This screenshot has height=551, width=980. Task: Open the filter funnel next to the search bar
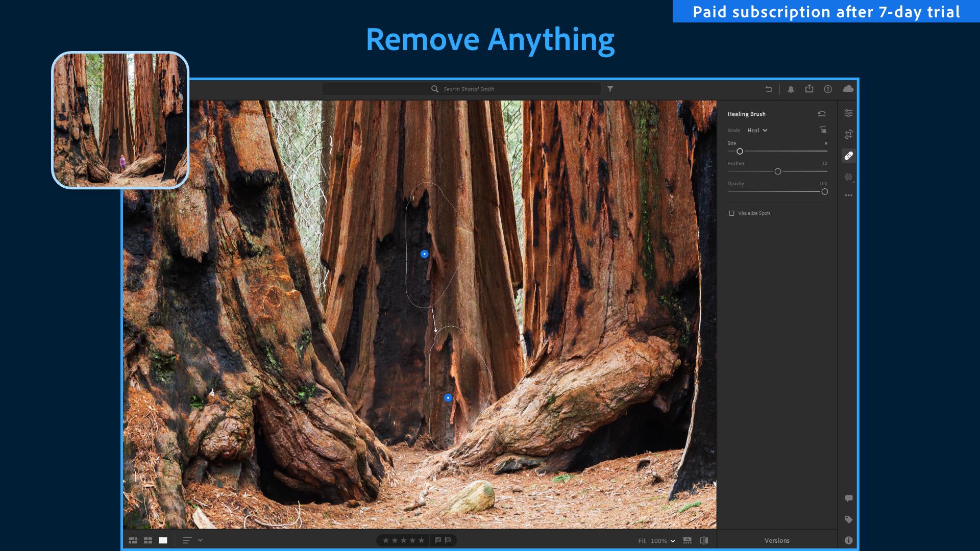click(x=610, y=89)
